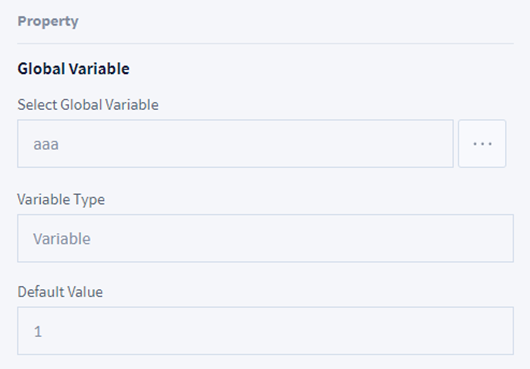Click the 'Variable Type' label
The width and height of the screenshot is (530, 369).
pyautogui.click(x=61, y=199)
